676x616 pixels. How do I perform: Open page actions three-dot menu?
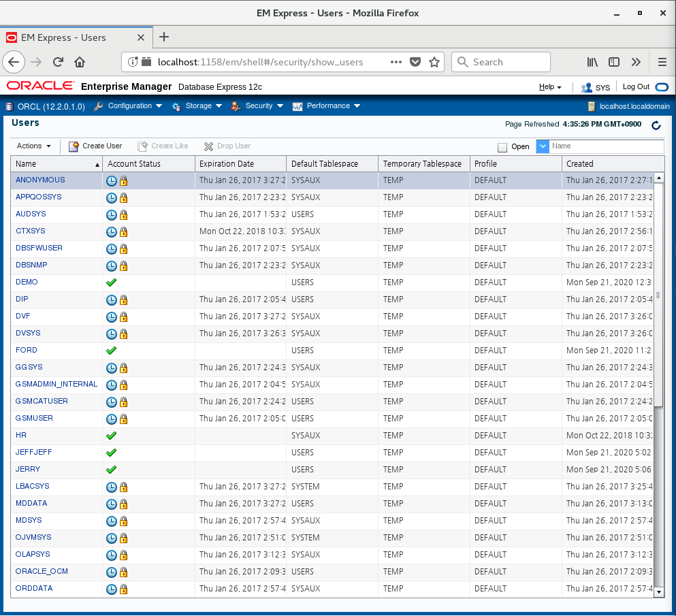click(396, 62)
